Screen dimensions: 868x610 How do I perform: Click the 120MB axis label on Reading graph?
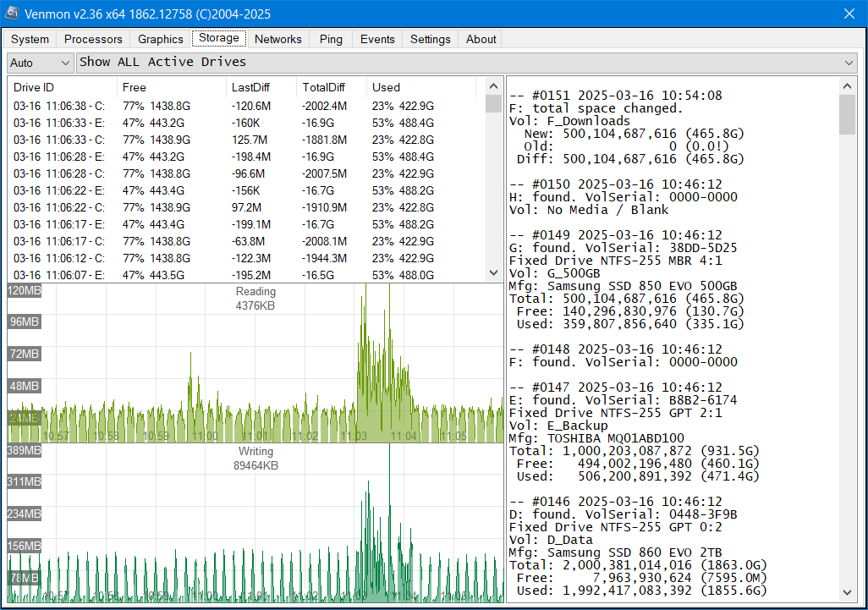coord(25,290)
